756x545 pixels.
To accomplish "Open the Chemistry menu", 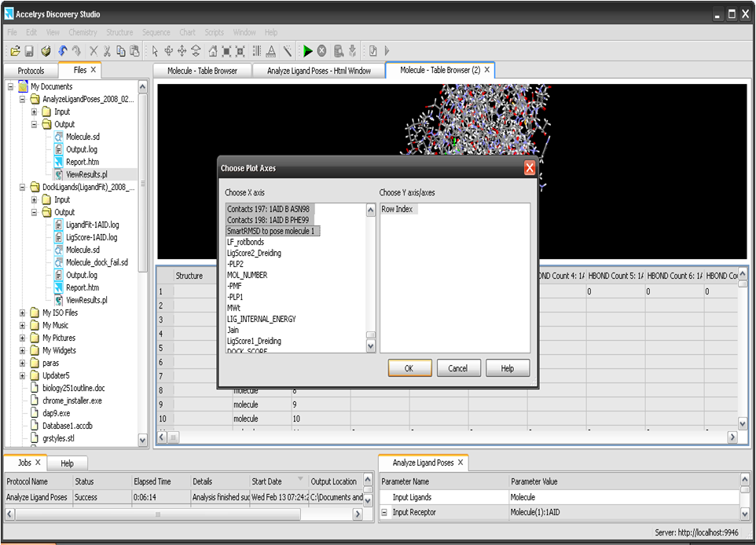I will point(83,32).
